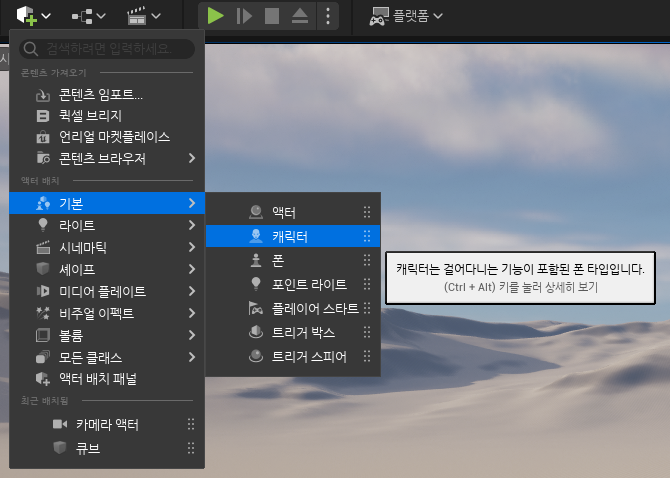Place recent 카메라 액터 from list
670x478 pixels.
coord(107,424)
